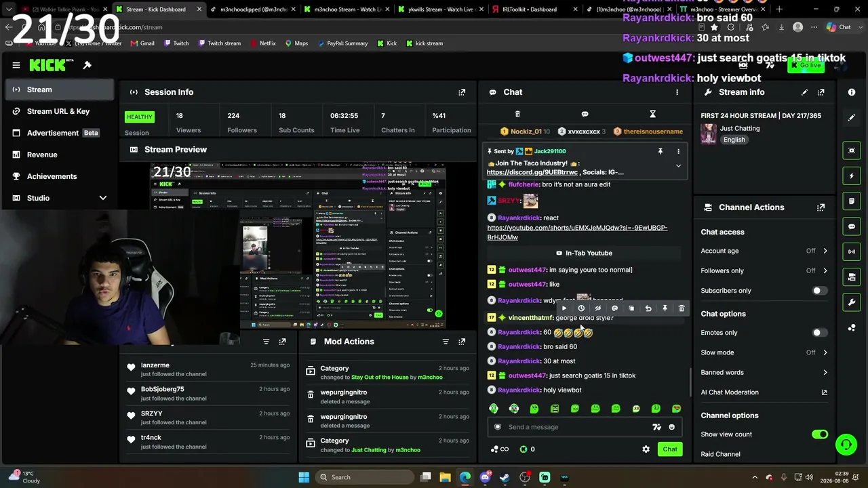Turn off the Show view count switch
The height and width of the screenshot is (488, 868).
click(x=819, y=434)
